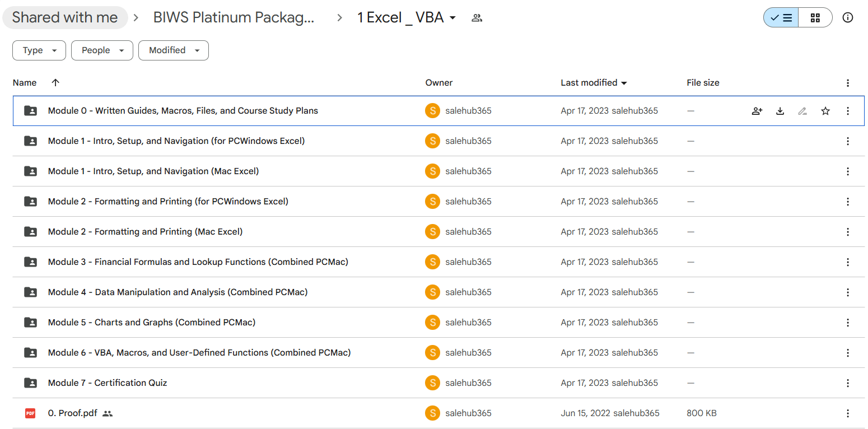Click the Module 7 shared folder icon
The height and width of the screenshot is (429, 868).
pyautogui.click(x=30, y=383)
